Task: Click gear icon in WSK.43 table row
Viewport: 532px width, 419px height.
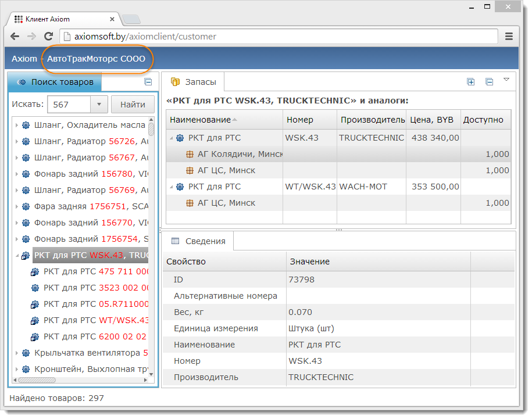Action: pyautogui.click(x=180, y=138)
